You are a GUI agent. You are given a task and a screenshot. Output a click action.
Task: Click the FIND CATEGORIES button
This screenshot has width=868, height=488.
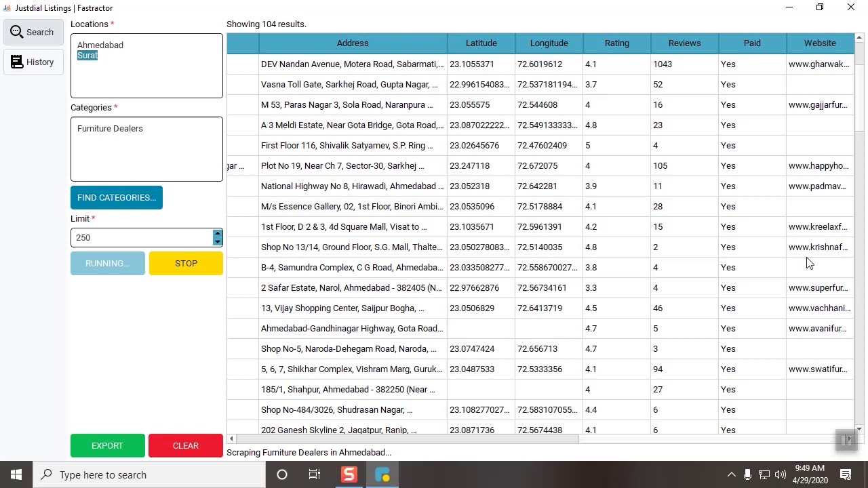click(117, 197)
